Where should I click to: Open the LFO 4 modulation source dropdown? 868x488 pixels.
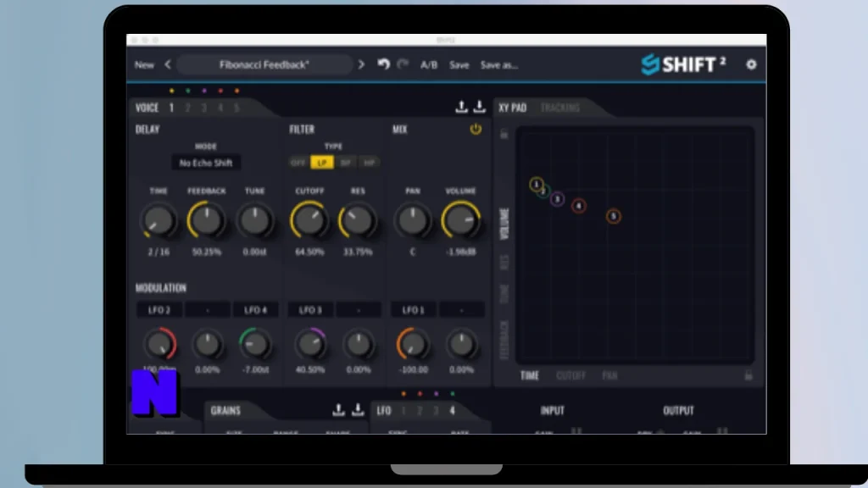coord(255,310)
